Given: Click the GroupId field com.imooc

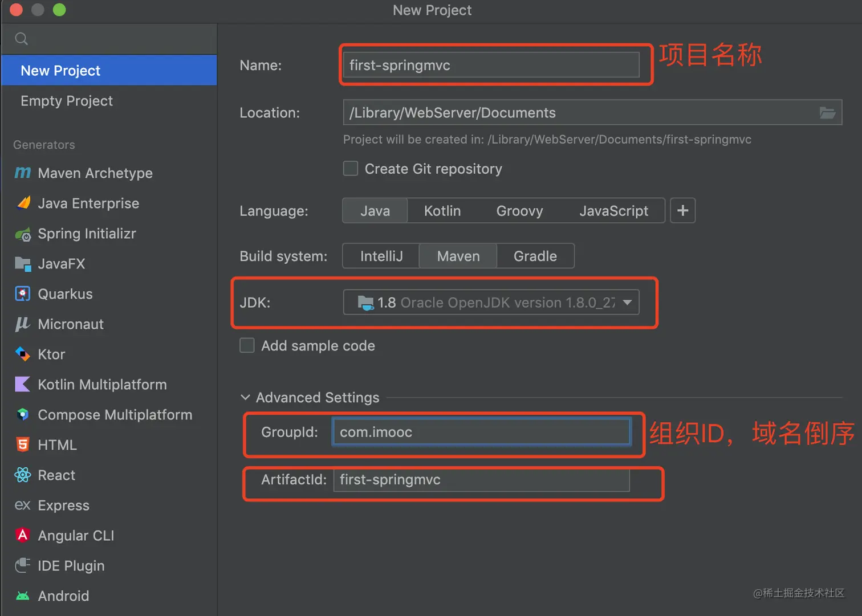Looking at the screenshot, I should tap(482, 432).
